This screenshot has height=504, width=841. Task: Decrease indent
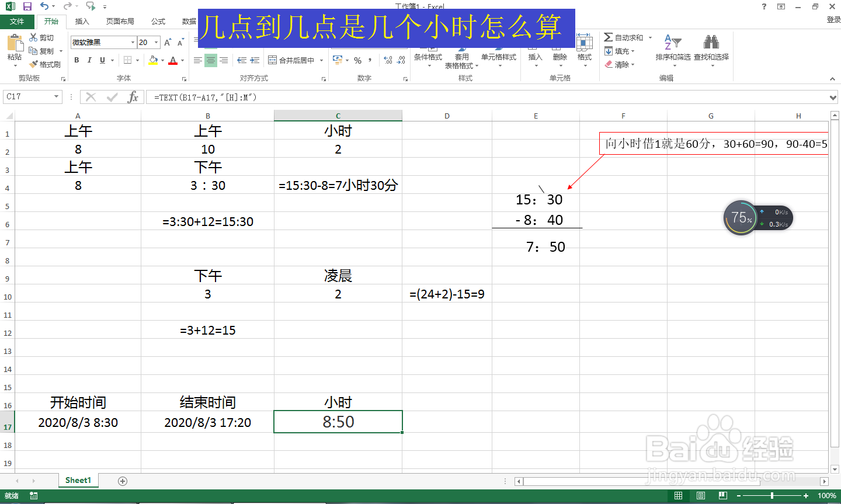tap(242, 60)
